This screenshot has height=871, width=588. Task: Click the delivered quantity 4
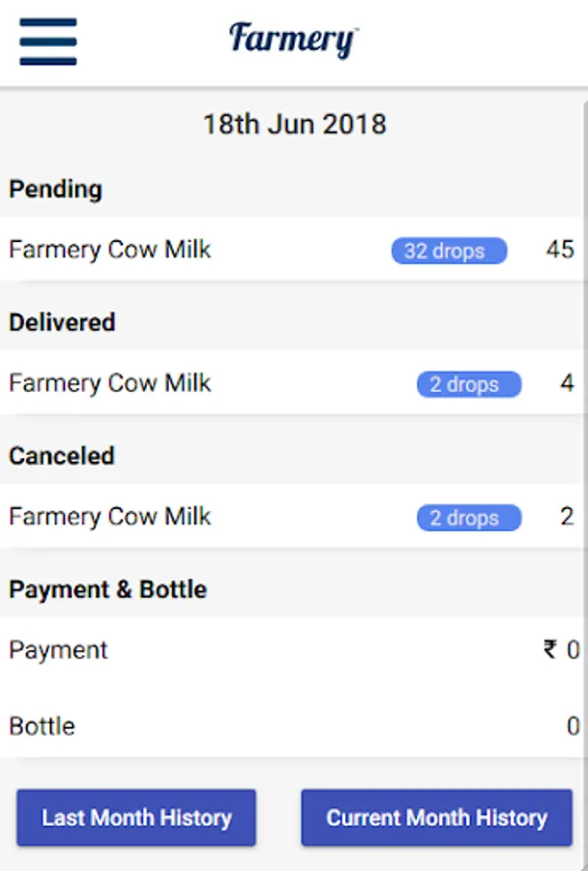pyautogui.click(x=567, y=383)
